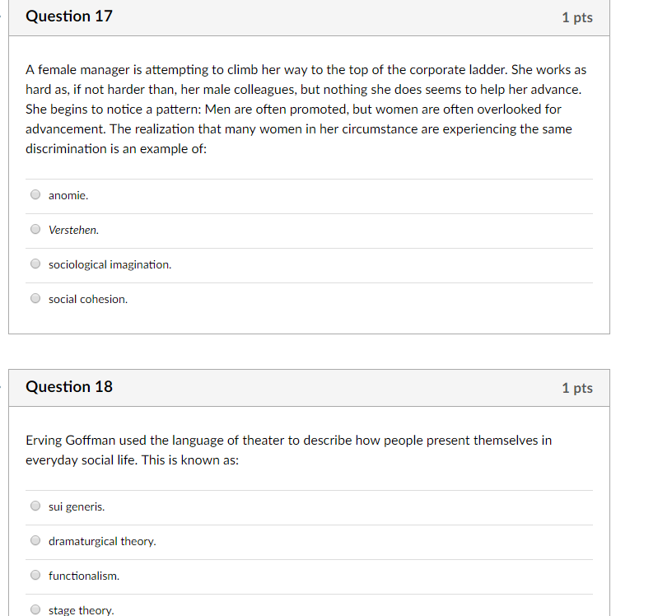Click the 'sui generis.' answer text
This screenshot has width=672, height=616.
77,507
